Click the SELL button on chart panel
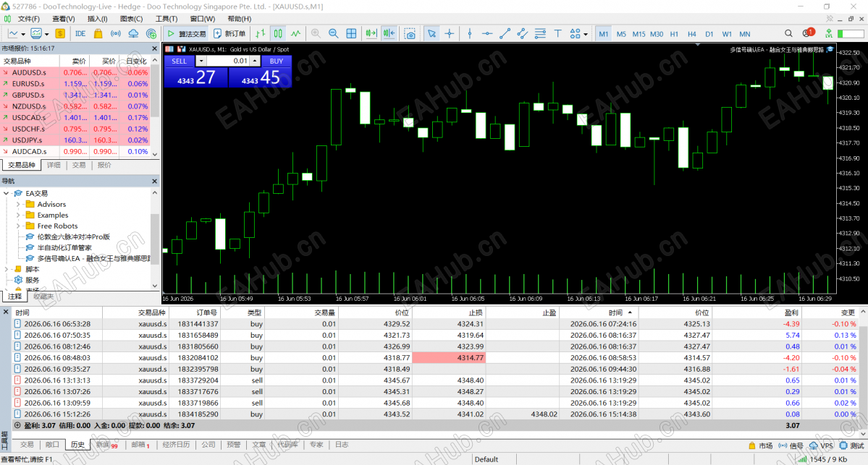The height and width of the screenshot is (465, 868). click(x=179, y=61)
